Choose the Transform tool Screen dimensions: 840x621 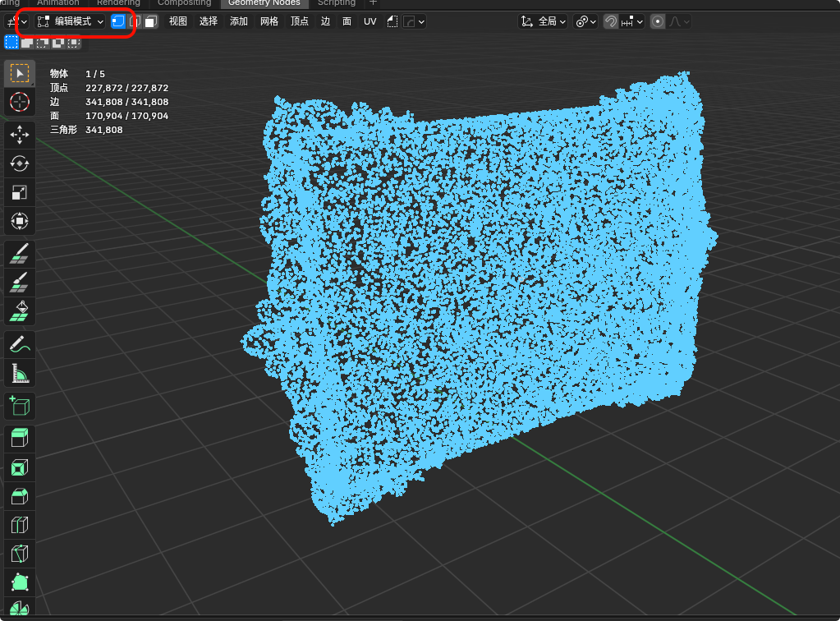tap(19, 220)
